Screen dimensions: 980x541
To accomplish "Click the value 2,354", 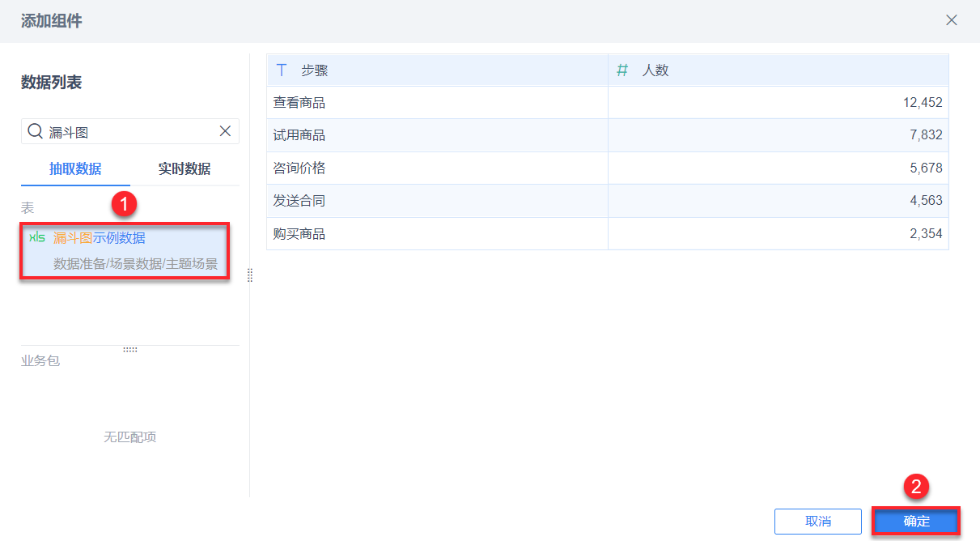I will coord(926,233).
